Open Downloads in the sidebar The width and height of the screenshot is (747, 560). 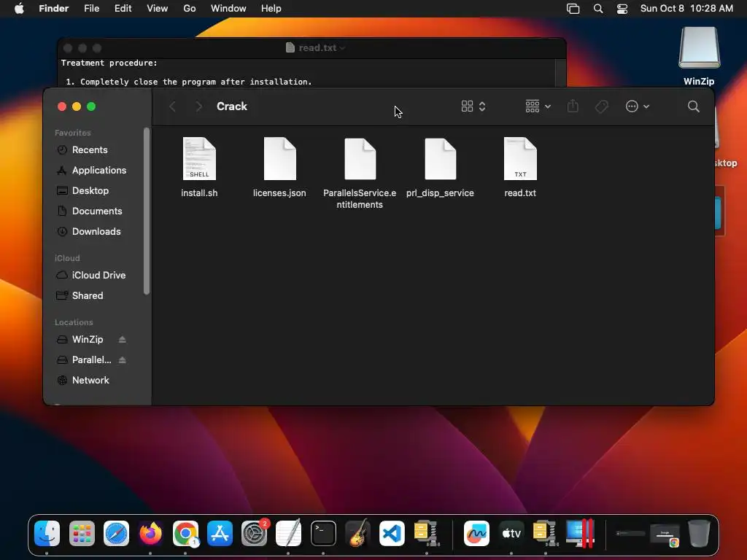coord(96,231)
